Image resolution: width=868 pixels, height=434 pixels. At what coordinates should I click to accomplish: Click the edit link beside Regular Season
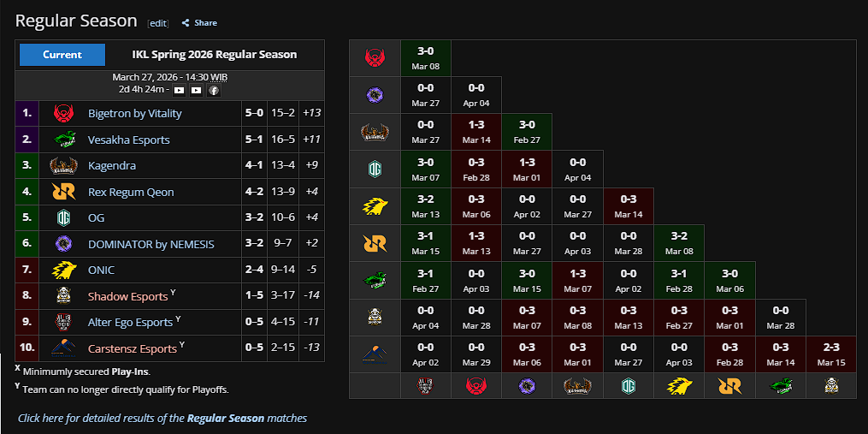pyautogui.click(x=158, y=23)
